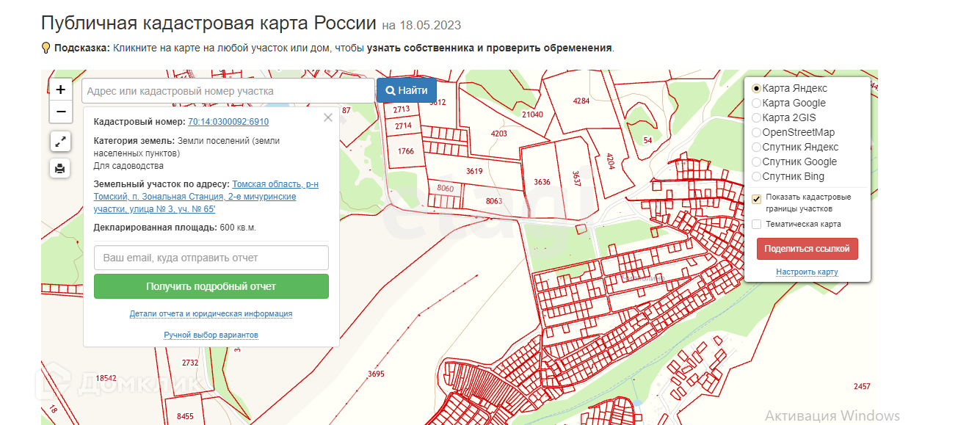Select Спутник Bing radio option
The image size is (980, 425).
point(756,176)
